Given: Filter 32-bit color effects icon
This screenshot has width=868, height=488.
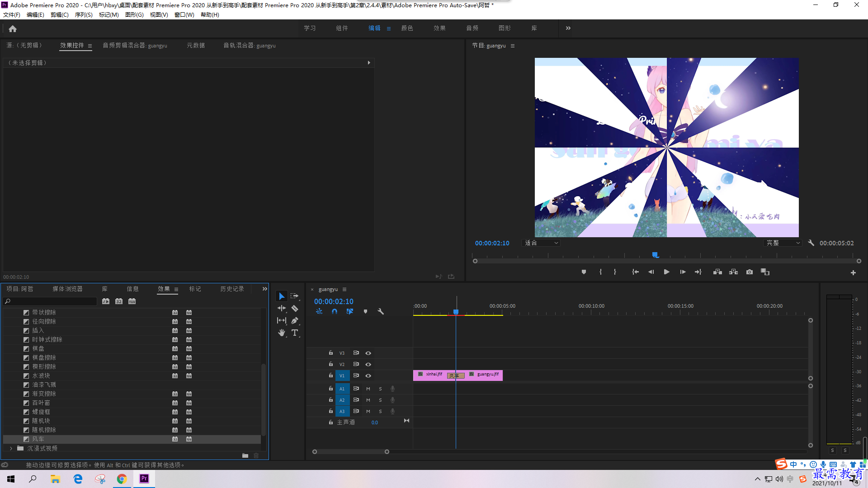Looking at the screenshot, I should point(119,301).
